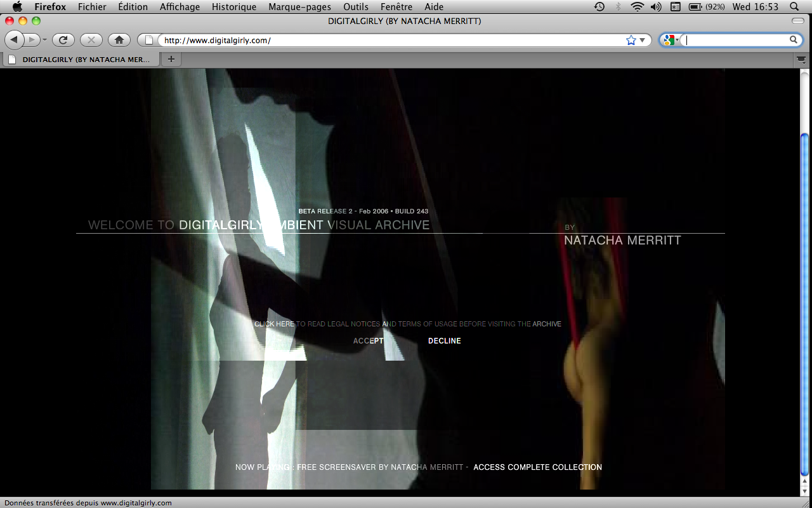The image size is (812, 508).
Task: Click the Bluetooth menu bar icon
Action: [619, 7]
